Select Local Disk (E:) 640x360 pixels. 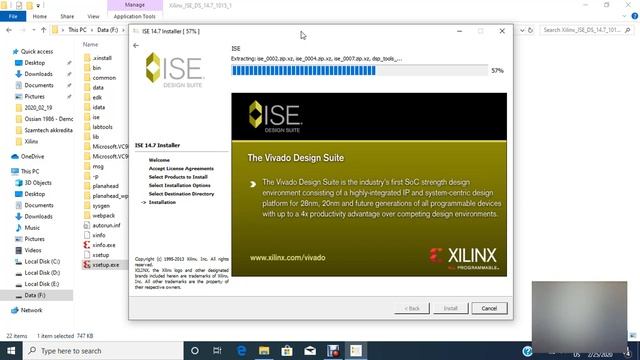click(42, 284)
